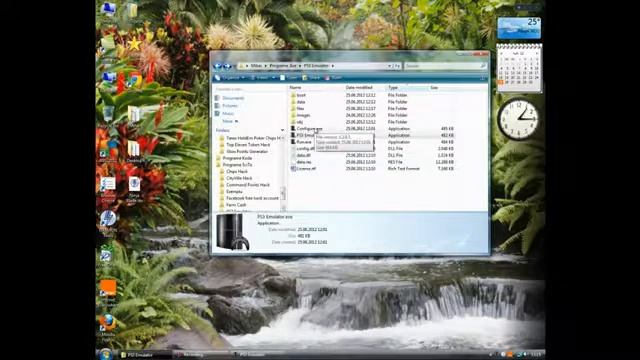
Task: Click Burn in the Explorer toolbar
Action: point(333,78)
